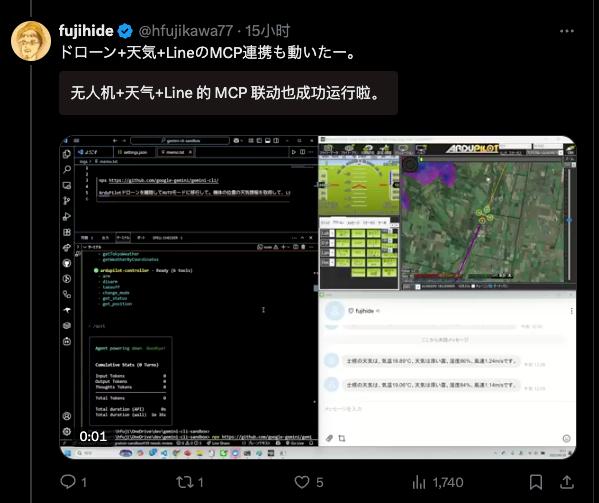Open fujihide's profile avatar picture
The height and width of the screenshot is (503, 599).
tap(31, 41)
